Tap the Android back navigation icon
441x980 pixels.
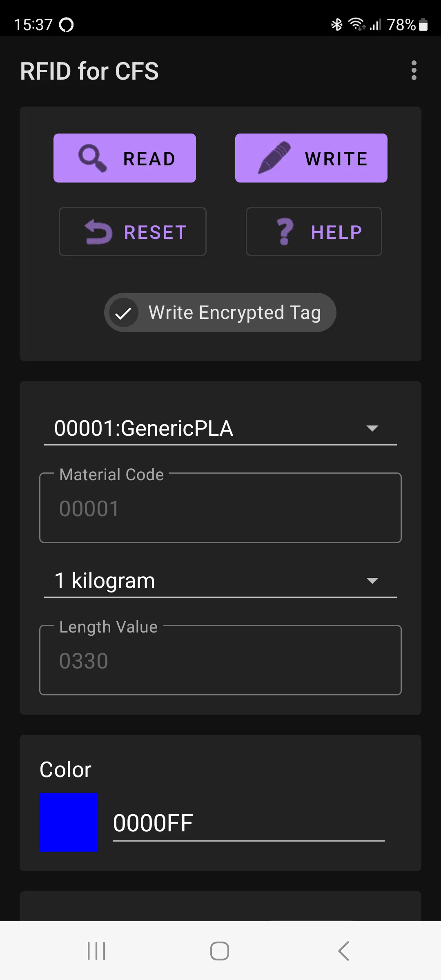(x=344, y=951)
